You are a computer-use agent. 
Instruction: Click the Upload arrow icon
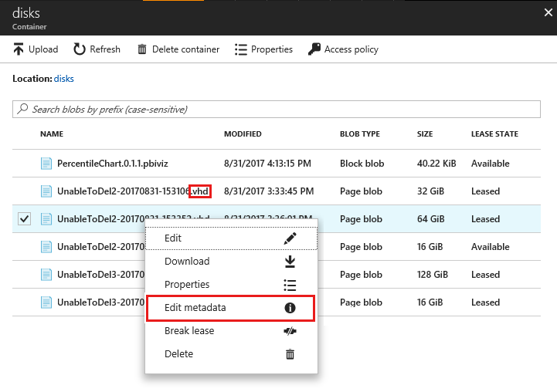tap(19, 49)
